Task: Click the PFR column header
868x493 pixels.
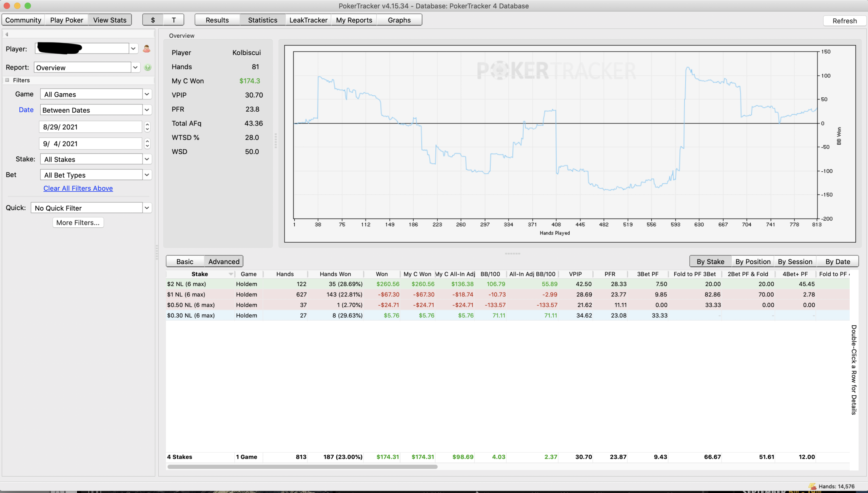Action: click(x=610, y=274)
